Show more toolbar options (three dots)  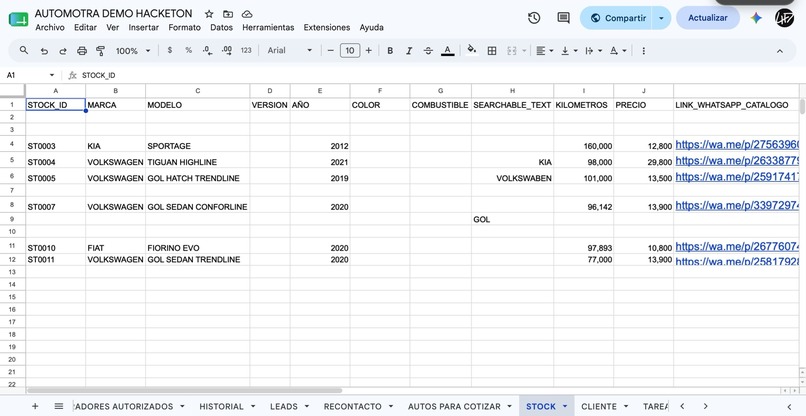click(644, 50)
